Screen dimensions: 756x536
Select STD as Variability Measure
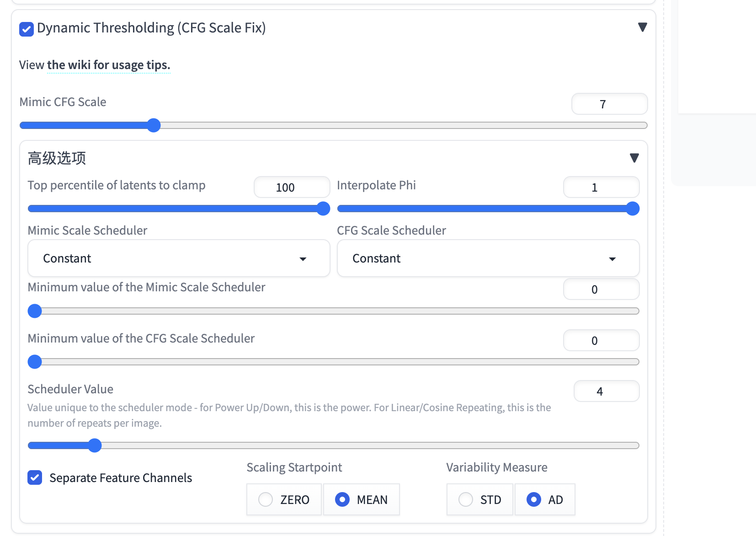(x=466, y=499)
